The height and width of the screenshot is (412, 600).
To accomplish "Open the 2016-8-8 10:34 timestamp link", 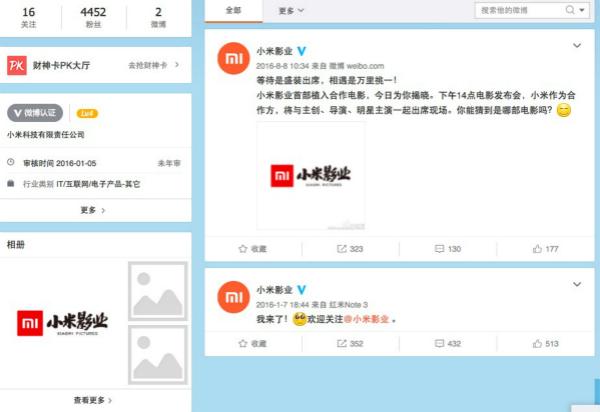I will click(x=282, y=66).
